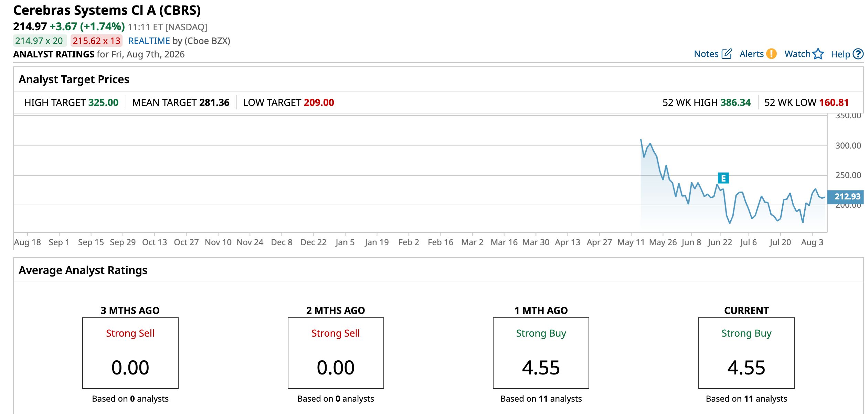This screenshot has height=414, width=868.
Task: Click the 'Aug 18' date label on chart axis
Action: click(28, 242)
